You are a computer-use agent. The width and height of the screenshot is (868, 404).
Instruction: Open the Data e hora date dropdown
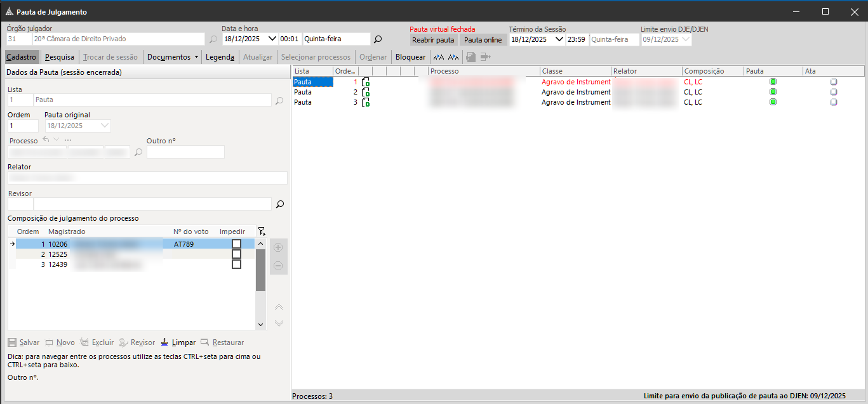(x=272, y=39)
